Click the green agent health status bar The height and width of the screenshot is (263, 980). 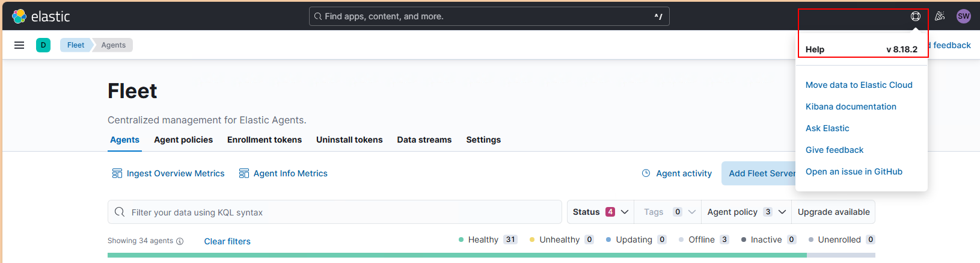[x=457, y=255]
